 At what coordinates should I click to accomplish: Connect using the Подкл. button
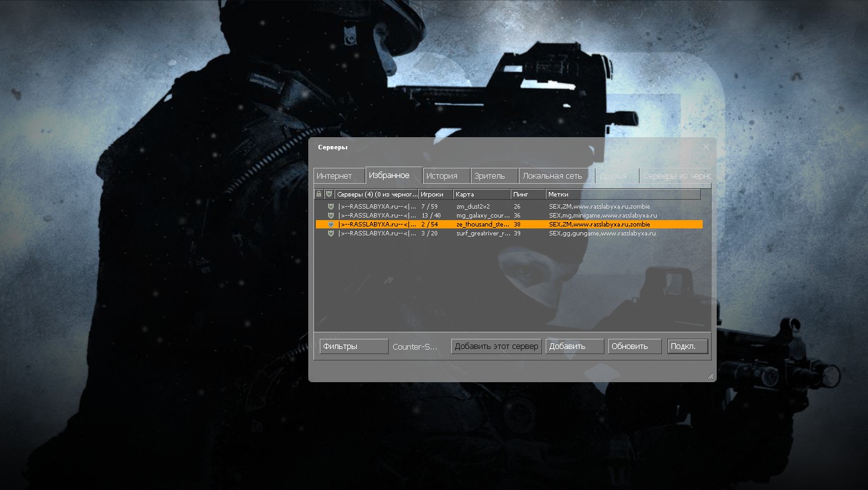coord(688,346)
